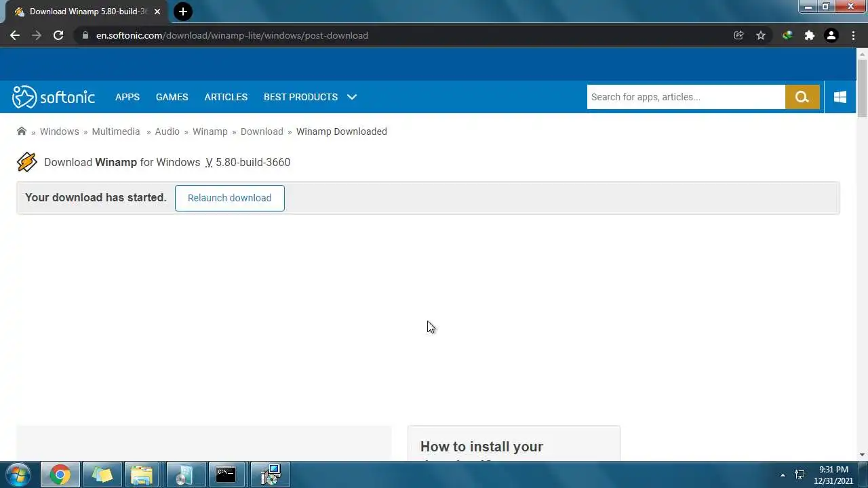The height and width of the screenshot is (488, 868).
Task: Open the Audio breadcrumb link
Action: 167,131
